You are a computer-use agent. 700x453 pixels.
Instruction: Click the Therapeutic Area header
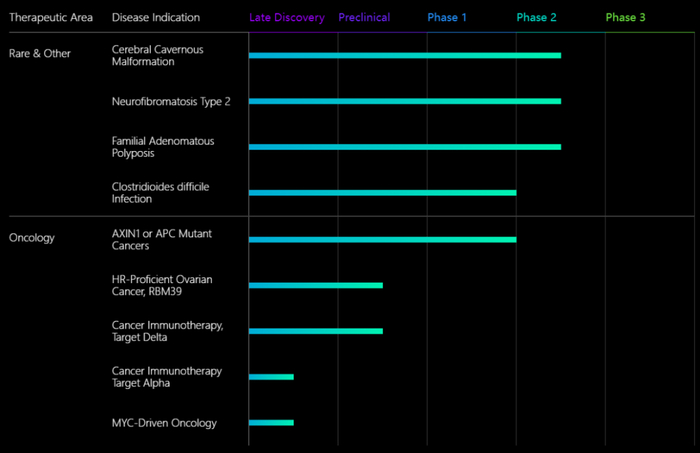pos(51,18)
